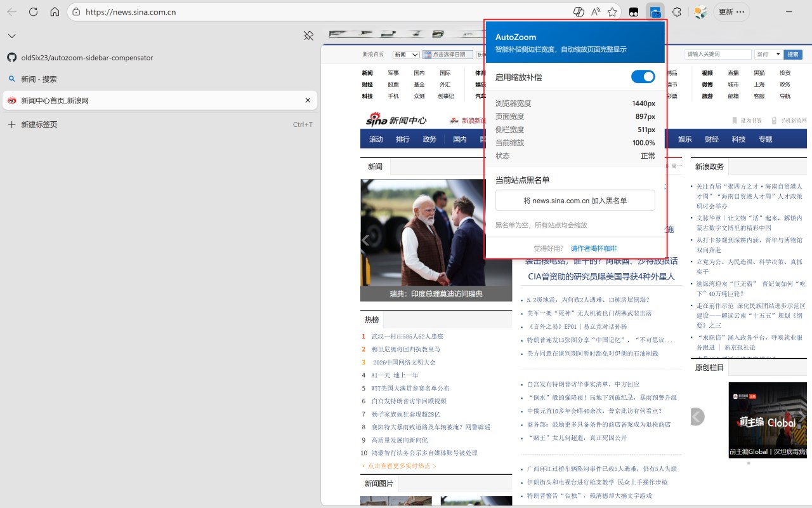Add this page to favorites with the star
This screenshot has width=812, height=508.
tap(612, 12)
